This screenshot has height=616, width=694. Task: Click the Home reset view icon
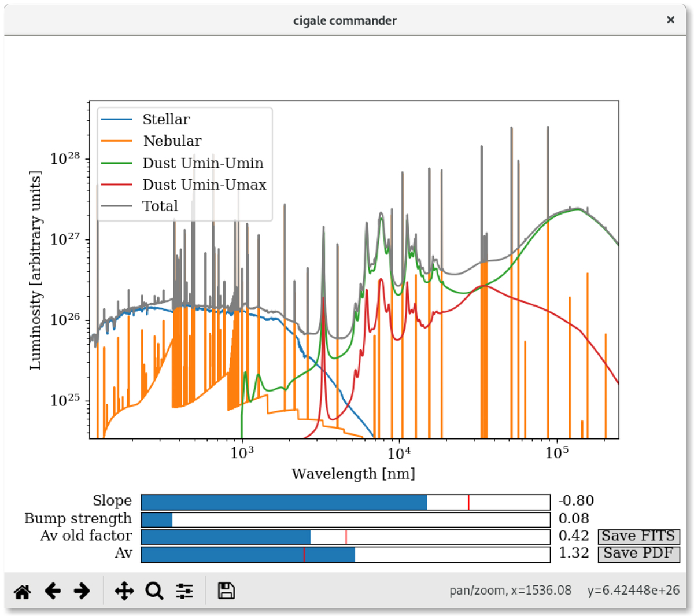(23, 591)
